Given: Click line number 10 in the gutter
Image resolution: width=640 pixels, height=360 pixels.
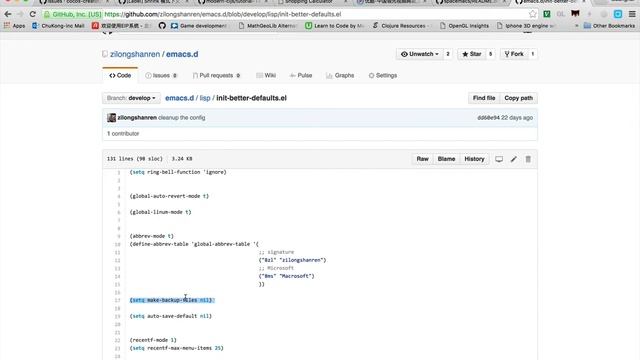Looking at the screenshot, I should point(118,244).
